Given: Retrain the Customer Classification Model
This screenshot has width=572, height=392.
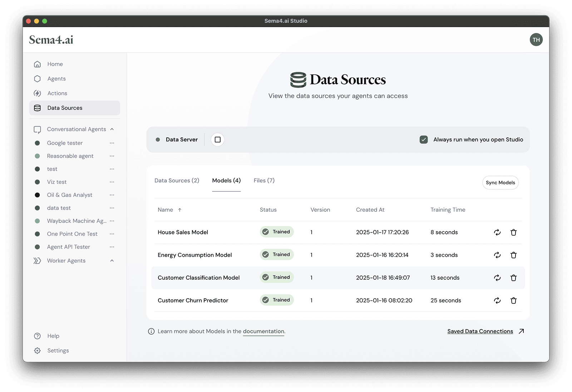Looking at the screenshot, I should pos(497,278).
